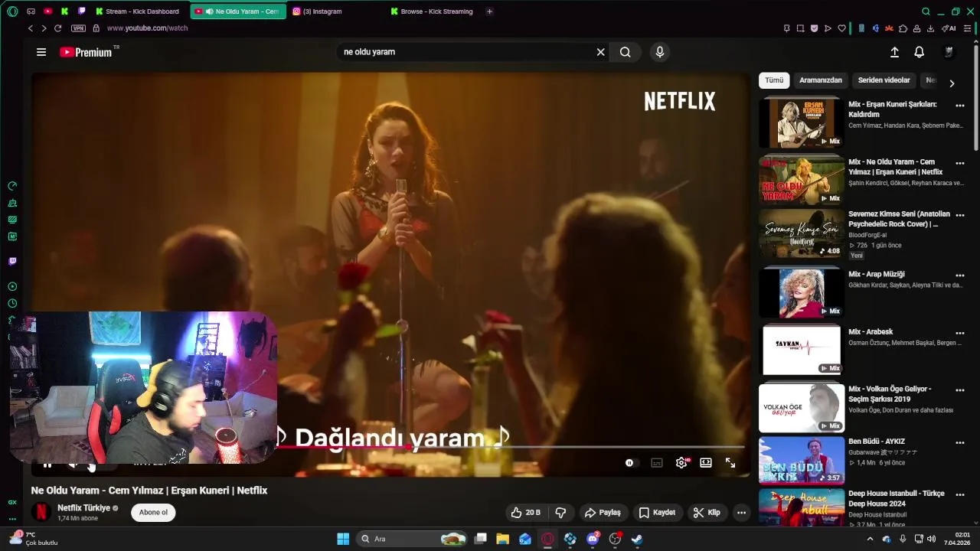Click the Netflix Türkiye channel avatar

pos(41,513)
